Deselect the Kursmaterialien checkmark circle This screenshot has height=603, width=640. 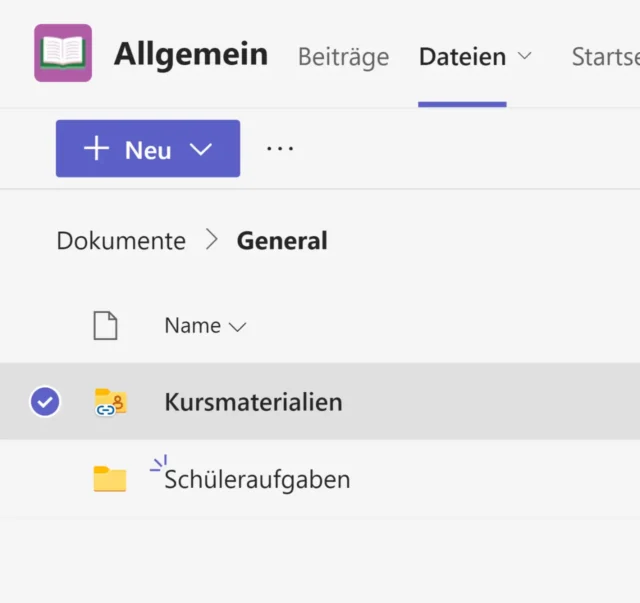pos(45,402)
